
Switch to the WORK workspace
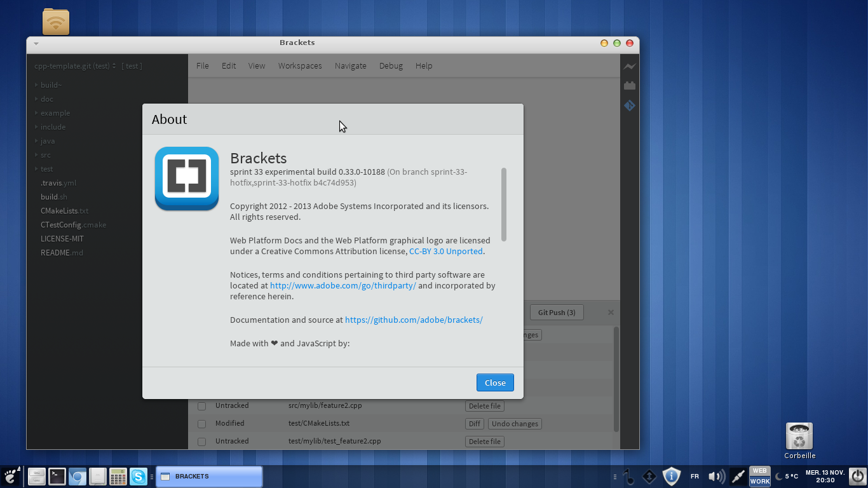(760, 482)
